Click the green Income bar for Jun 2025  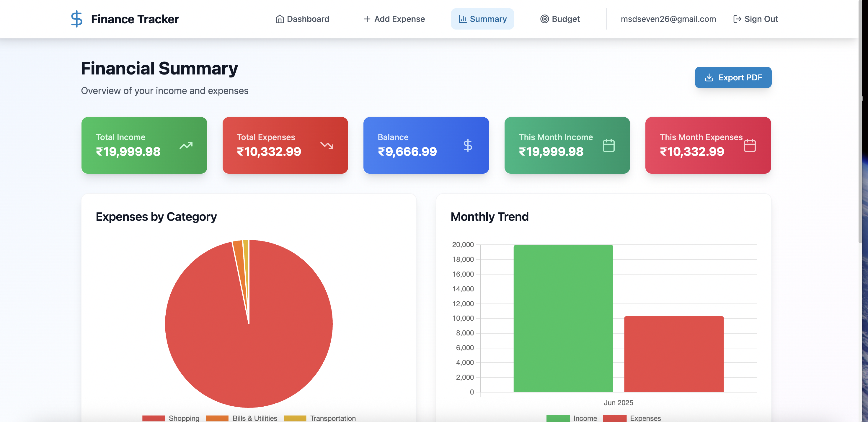coord(563,318)
